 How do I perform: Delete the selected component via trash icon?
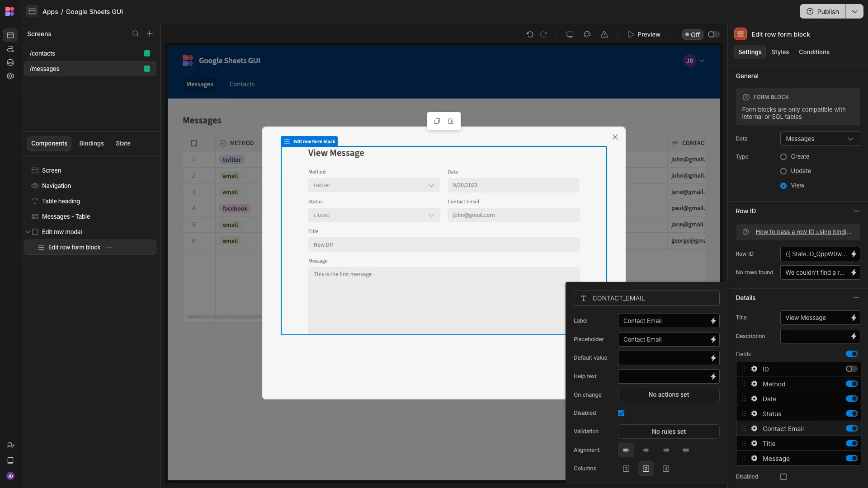[451, 121]
